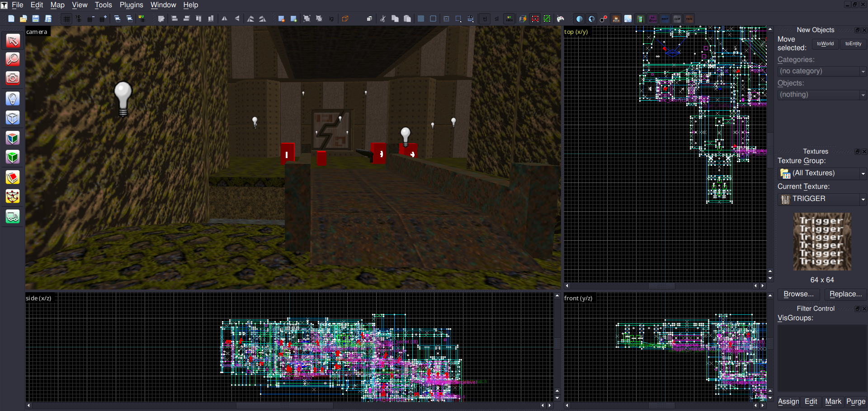The width and height of the screenshot is (868, 411).
Task: Click the Trigger texture preview thumbnail
Action: pyautogui.click(x=822, y=242)
